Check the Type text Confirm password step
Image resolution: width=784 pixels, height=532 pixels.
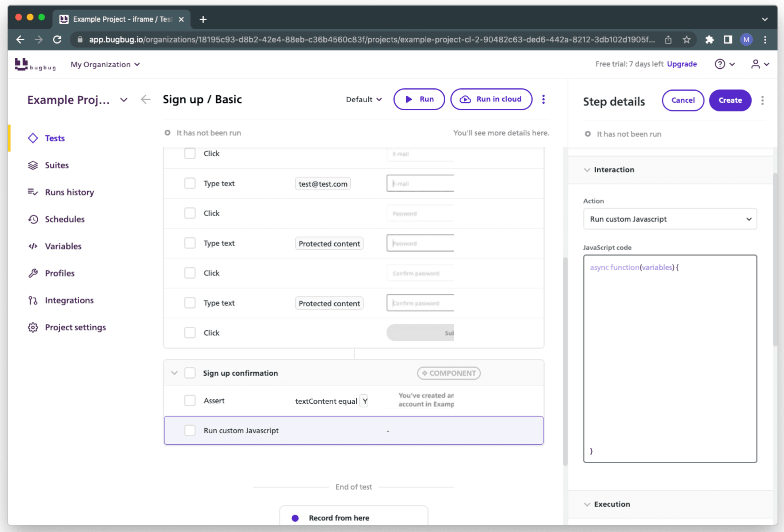[190, 303]
